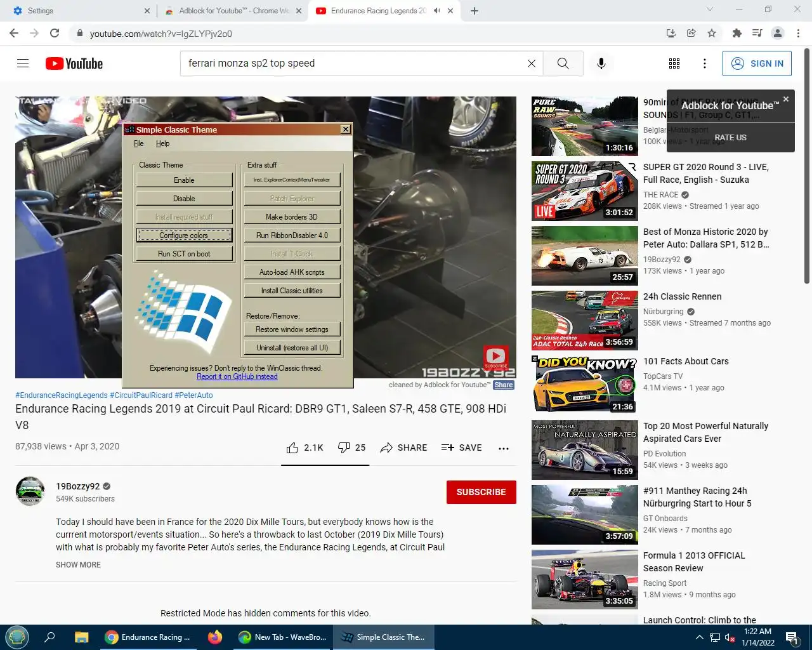Run RibbonDisabler 4.0
812x650 pixels.
pyautogui.click(x=292, y=235)
